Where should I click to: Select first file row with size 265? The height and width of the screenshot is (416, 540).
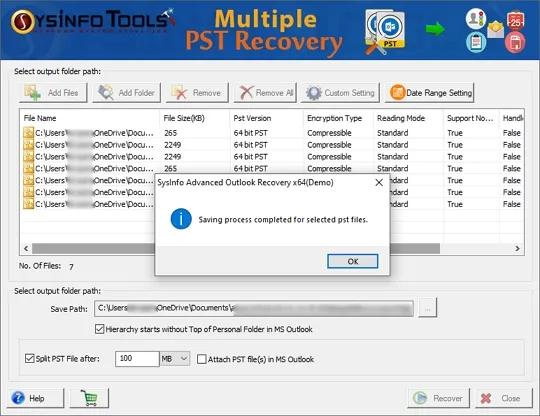coord(272,133)
